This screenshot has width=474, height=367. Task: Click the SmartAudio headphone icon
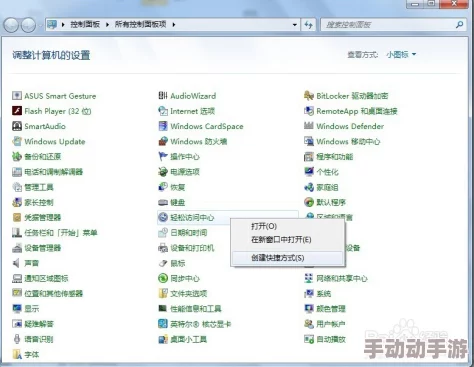coord(17,126)
